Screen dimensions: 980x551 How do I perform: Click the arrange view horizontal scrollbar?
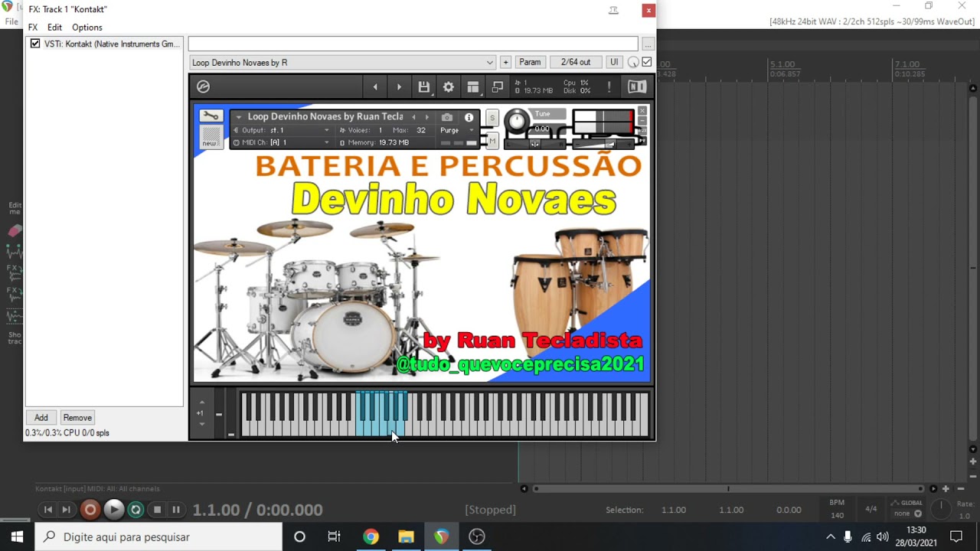click(729, 488)
